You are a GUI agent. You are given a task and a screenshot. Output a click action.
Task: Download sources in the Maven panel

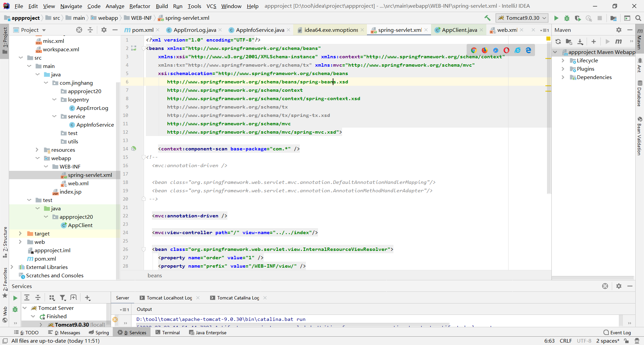(580, 42)
